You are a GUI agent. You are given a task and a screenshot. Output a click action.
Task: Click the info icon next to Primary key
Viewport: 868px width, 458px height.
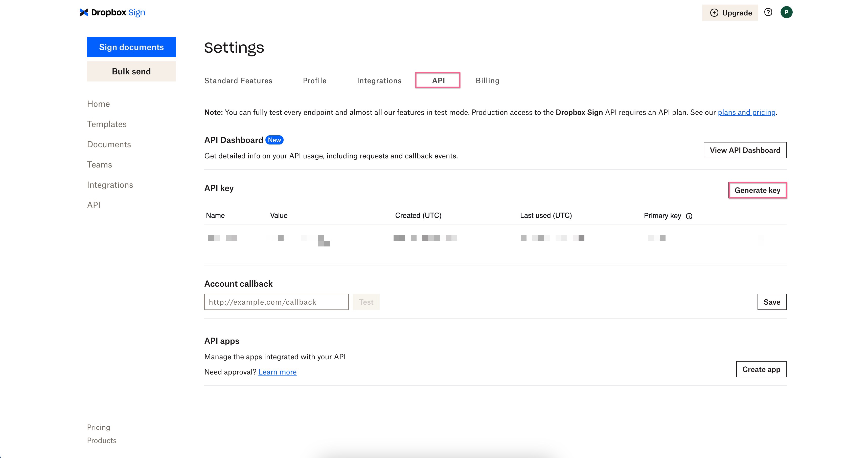689,216
